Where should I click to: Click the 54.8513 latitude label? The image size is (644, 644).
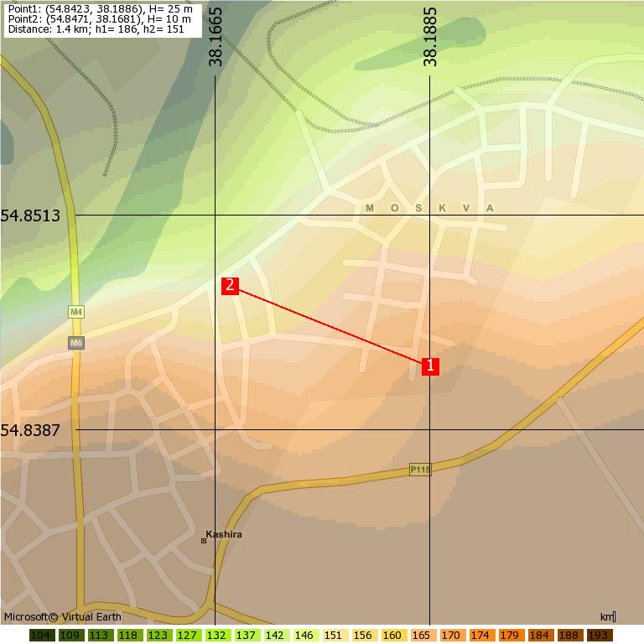tap(30, 216)
